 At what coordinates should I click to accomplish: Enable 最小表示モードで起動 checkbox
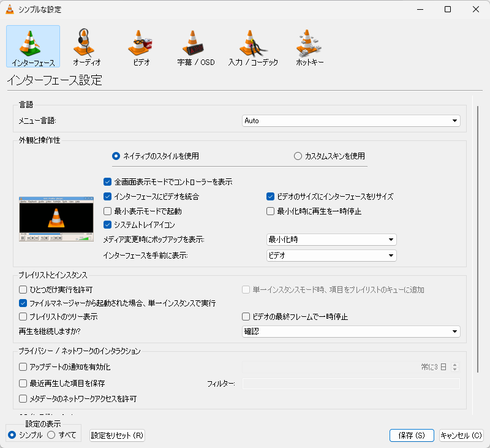coord(108,211)
